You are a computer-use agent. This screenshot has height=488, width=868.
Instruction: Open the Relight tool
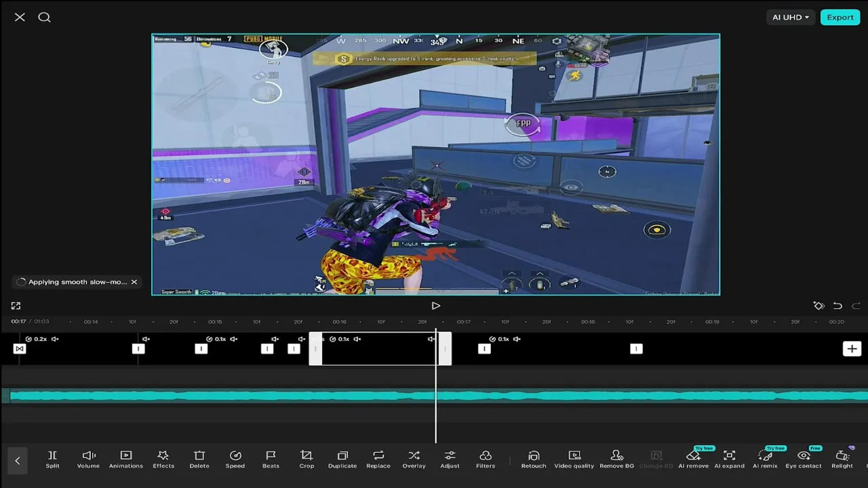pos(842,459)
